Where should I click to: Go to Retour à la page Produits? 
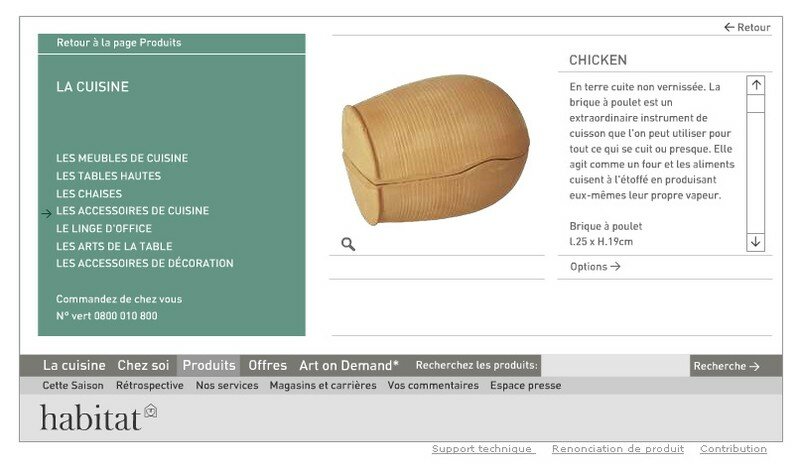[x=119, y=43]
